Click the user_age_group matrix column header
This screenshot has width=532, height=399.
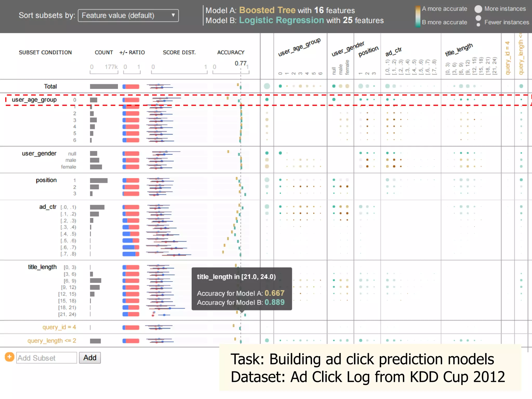click(299, 47)
